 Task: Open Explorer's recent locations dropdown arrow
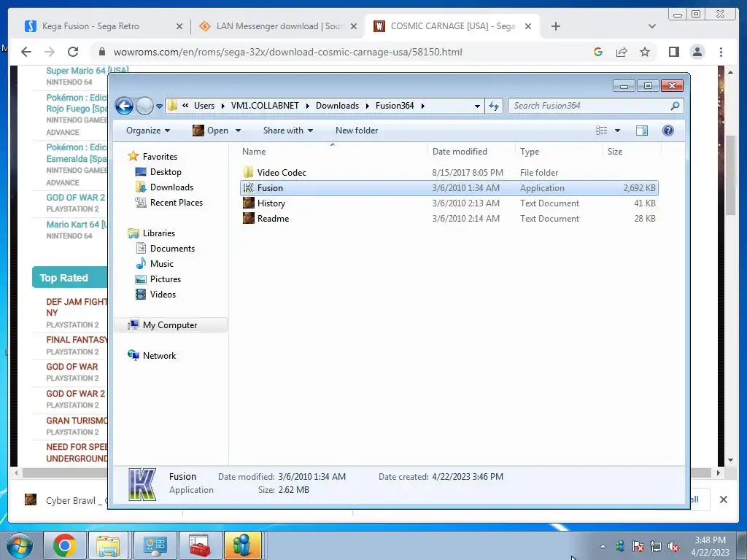[x=159, y=106]
